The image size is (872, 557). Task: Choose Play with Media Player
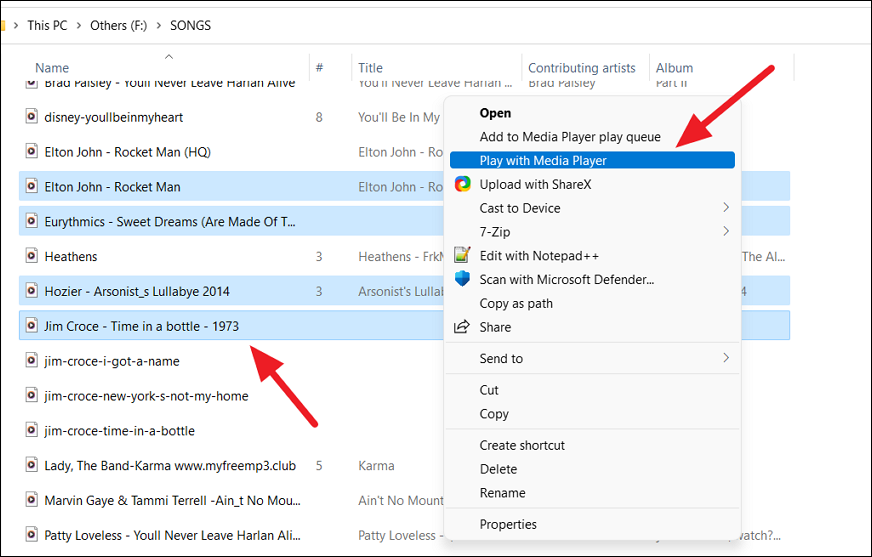click(592, 160)
